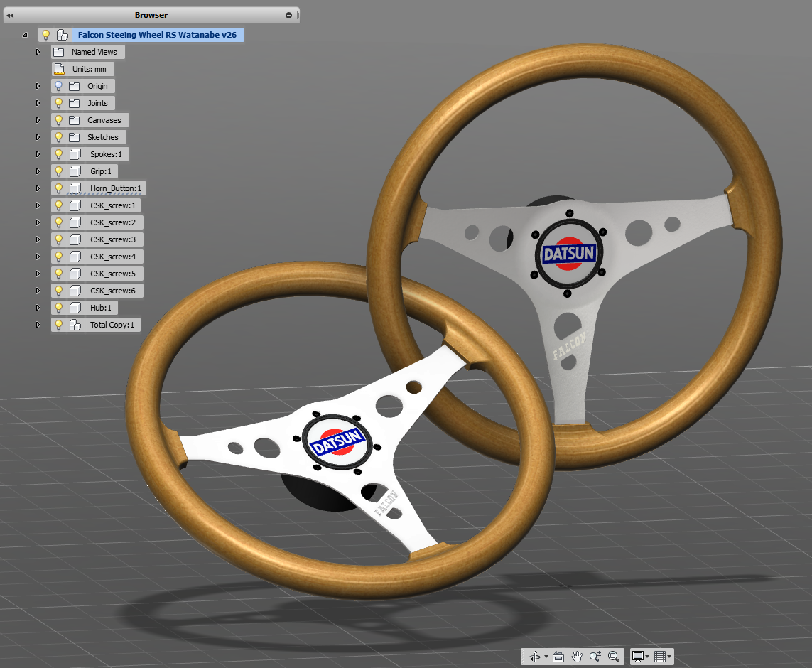This screenshot has width=812, height=668.
Task: Click the Hub:1 component icon
Action: click(75, 308)
